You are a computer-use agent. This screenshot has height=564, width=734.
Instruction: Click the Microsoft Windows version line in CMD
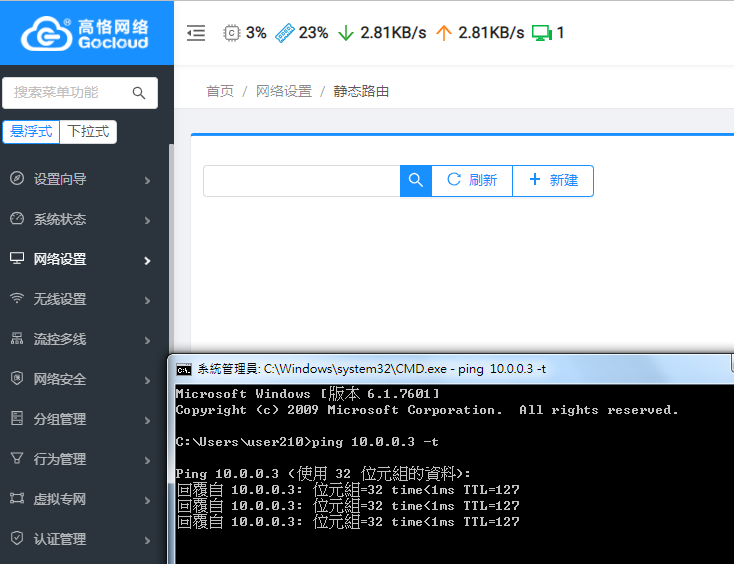click(308, 394)
